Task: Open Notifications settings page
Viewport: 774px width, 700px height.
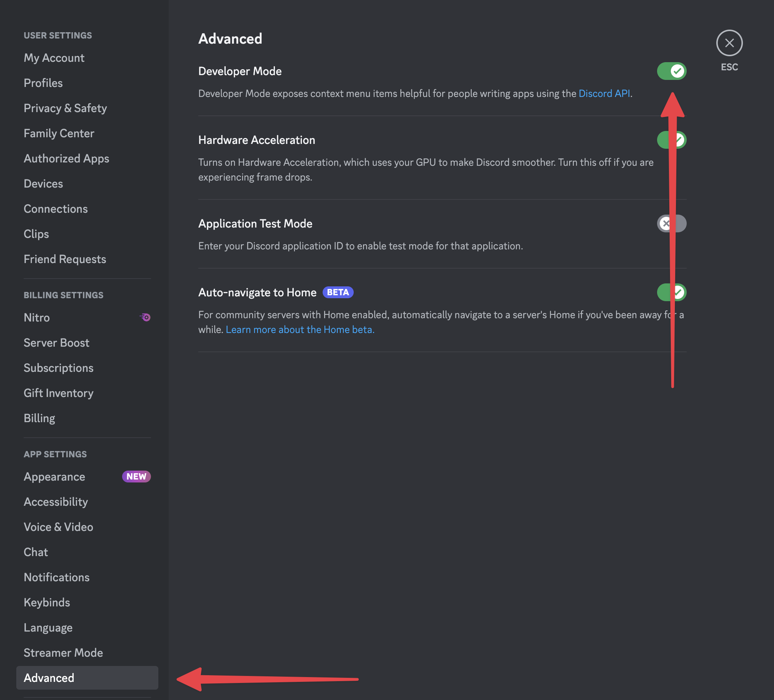Action: coord(57,576)
